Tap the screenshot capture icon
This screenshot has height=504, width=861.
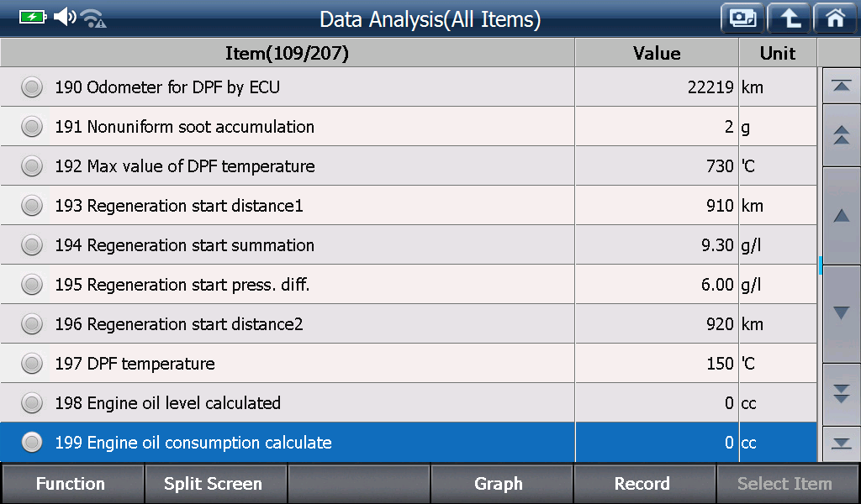click(742, 18)
